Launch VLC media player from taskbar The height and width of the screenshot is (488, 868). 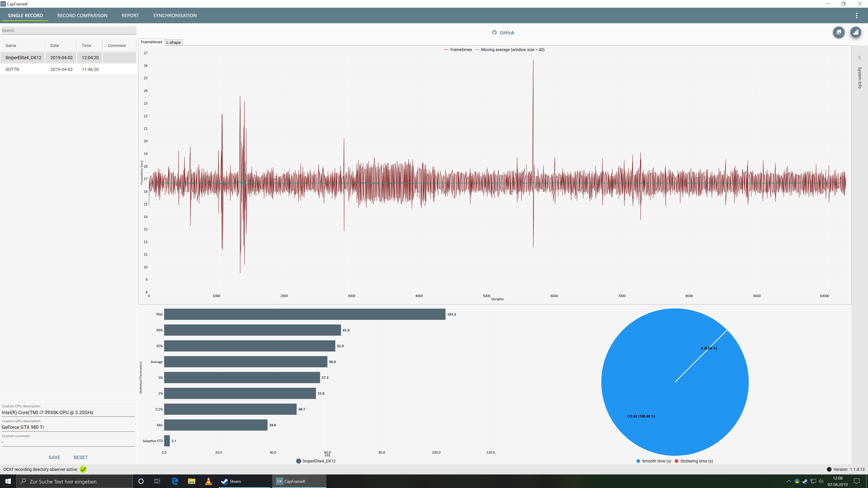209,481
